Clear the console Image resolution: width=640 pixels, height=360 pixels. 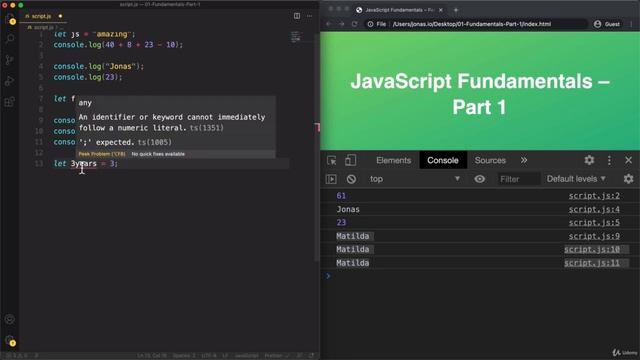pos(351,179)
